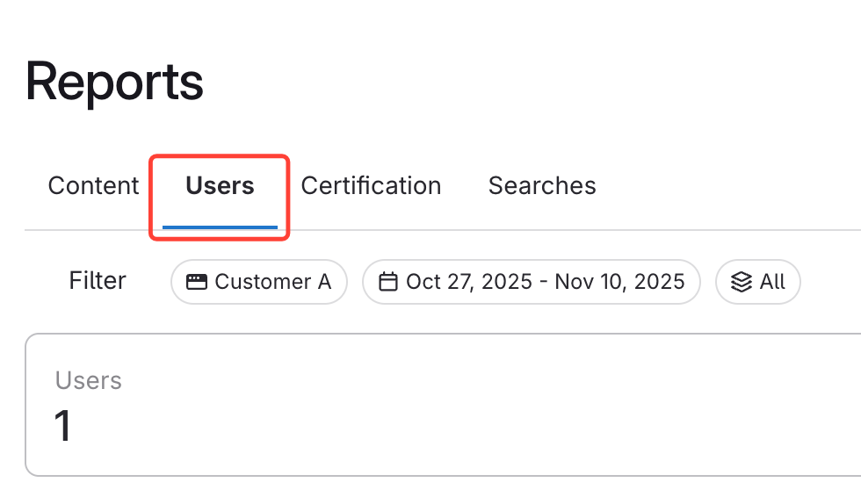Open the Customer A filter dropdown
Image resolution: width=861 pixels, height=504 pixels.
coord(259,282)
